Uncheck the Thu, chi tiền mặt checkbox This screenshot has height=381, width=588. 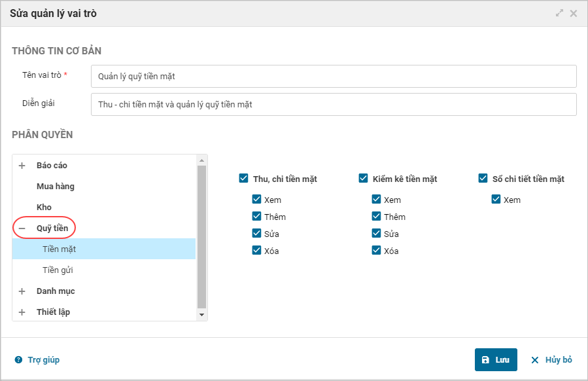click(244, 178)
